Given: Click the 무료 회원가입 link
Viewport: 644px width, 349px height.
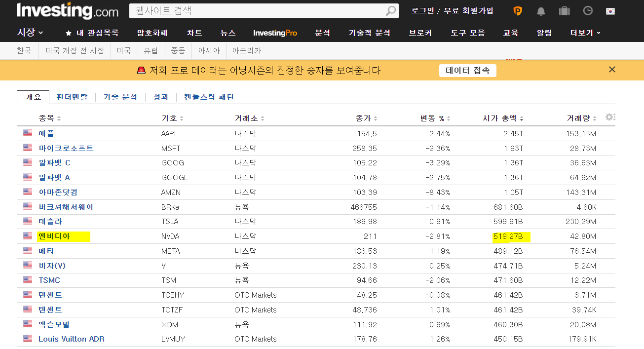Looking at the screenshot, I should coord(469,10).
